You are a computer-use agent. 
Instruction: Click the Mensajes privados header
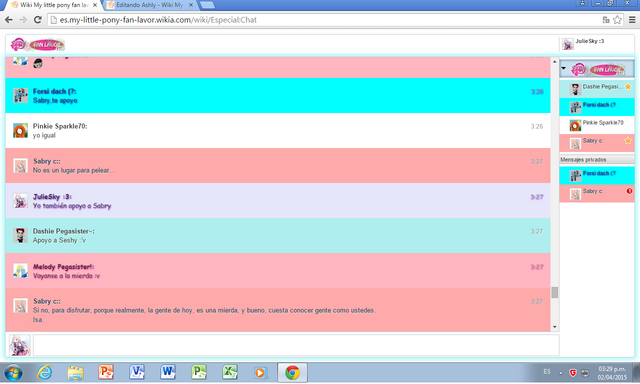pyautogui.click(x=597, y=159)
